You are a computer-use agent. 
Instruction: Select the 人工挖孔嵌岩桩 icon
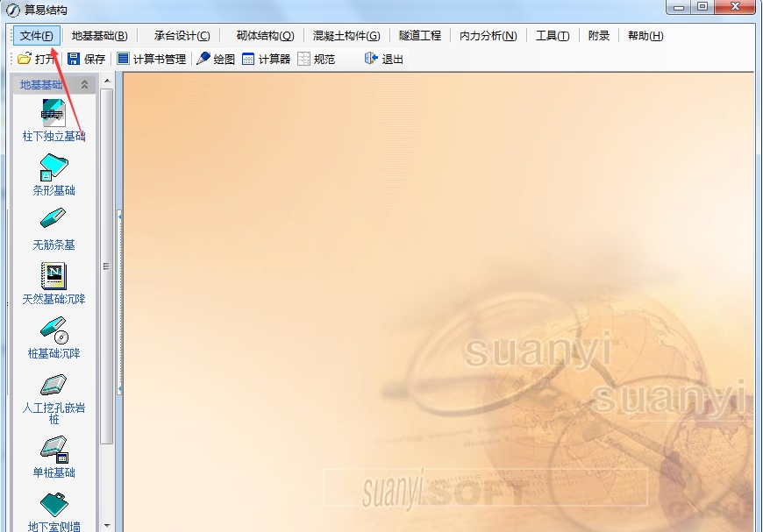pos(53,385)
